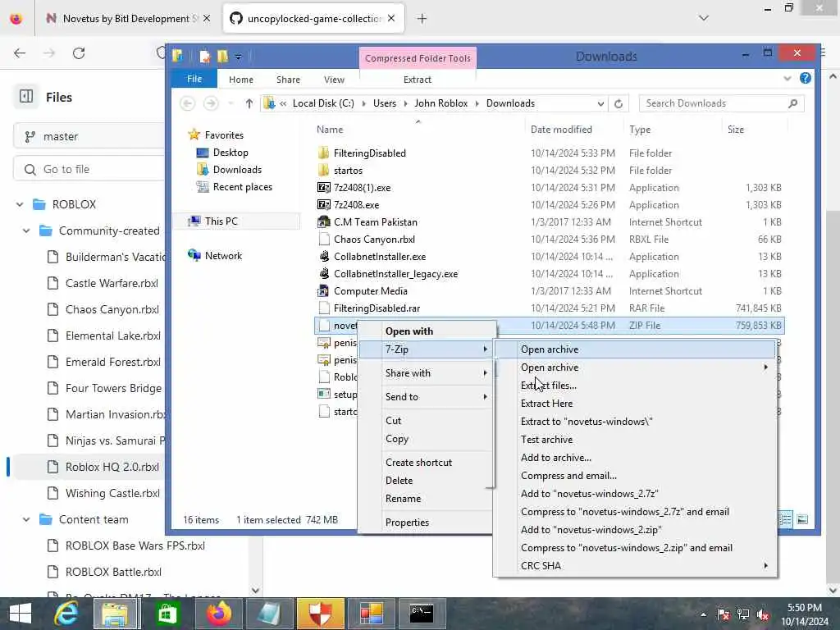Switch to the Share ribbon tab
Screen dimensions: 840x630
pyautogui.click(x=288, y=80)
